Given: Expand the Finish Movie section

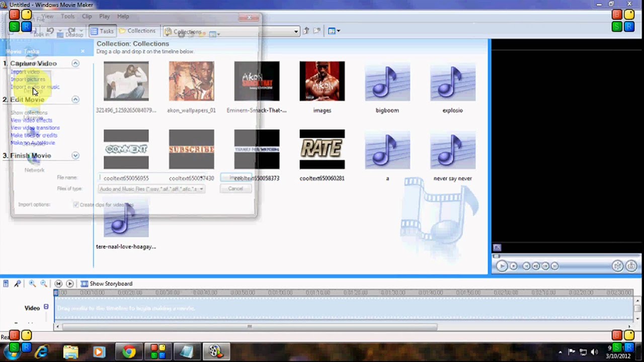Looking at the screenshot, I should coord(75,156).
